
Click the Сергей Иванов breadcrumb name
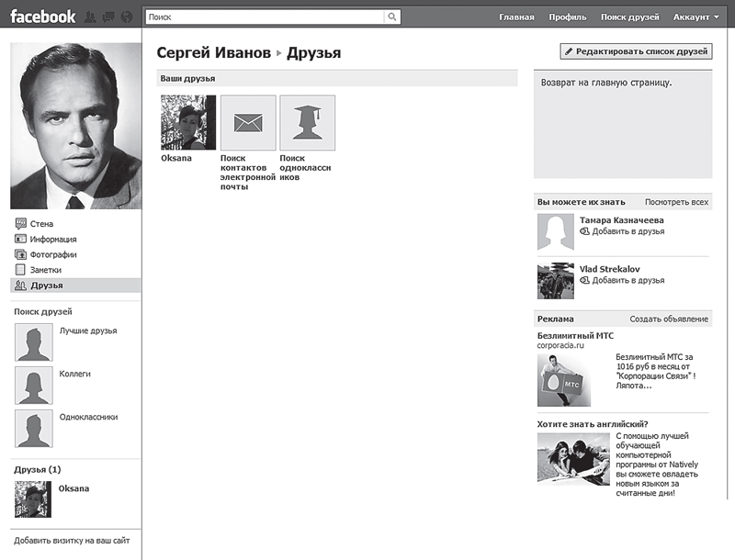coord(213,52)
